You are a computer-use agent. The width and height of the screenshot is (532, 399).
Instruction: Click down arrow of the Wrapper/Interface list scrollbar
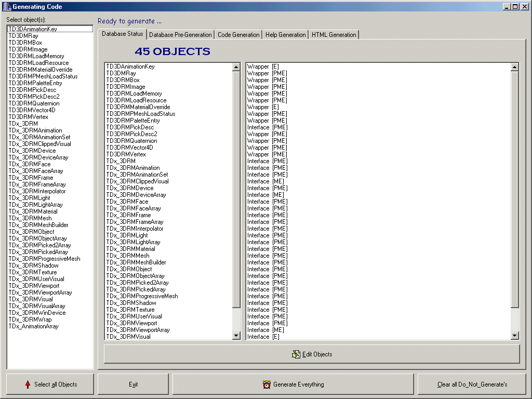coord(515,336)
